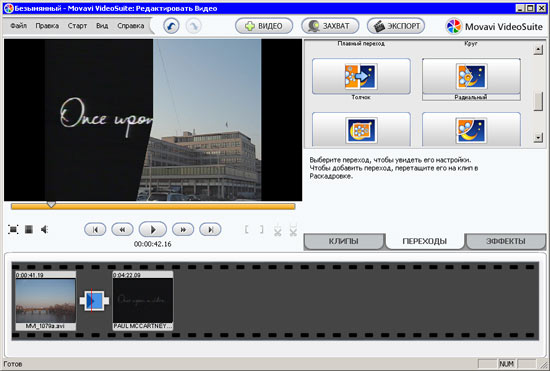This screenshot has height=371, width=550.
Task: Click the first scissors cut icon
Action: [277, 230]
